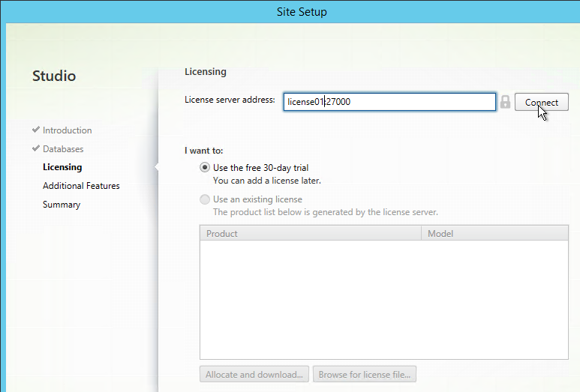Click Allocate and download button
580x392 pixels.
point(254,374)
